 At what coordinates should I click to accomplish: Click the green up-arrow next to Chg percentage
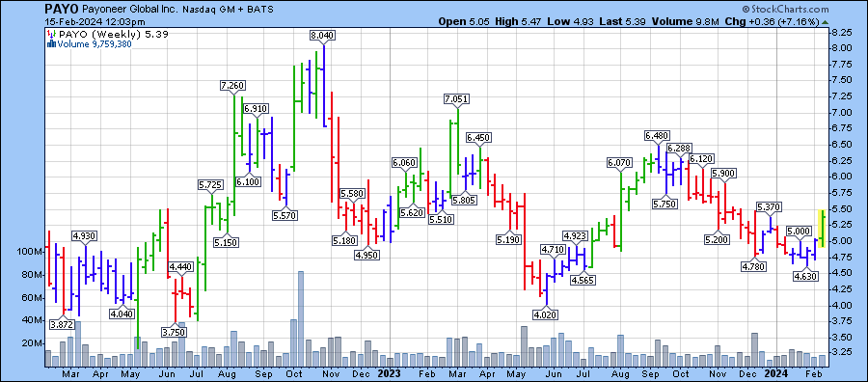[826, 22]
